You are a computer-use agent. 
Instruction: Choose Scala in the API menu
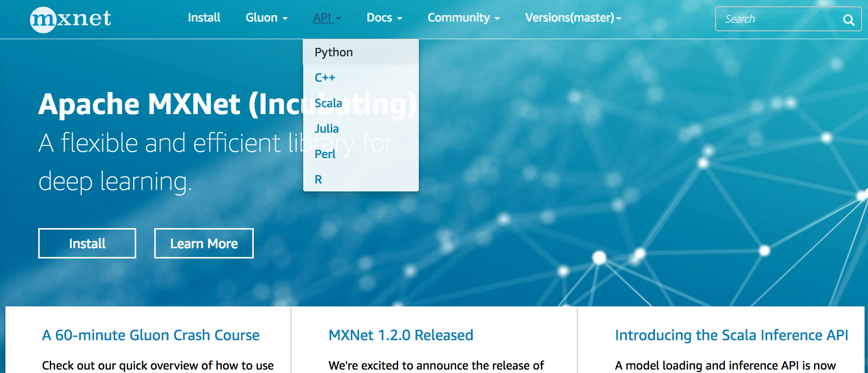click(x=328, y=103)
